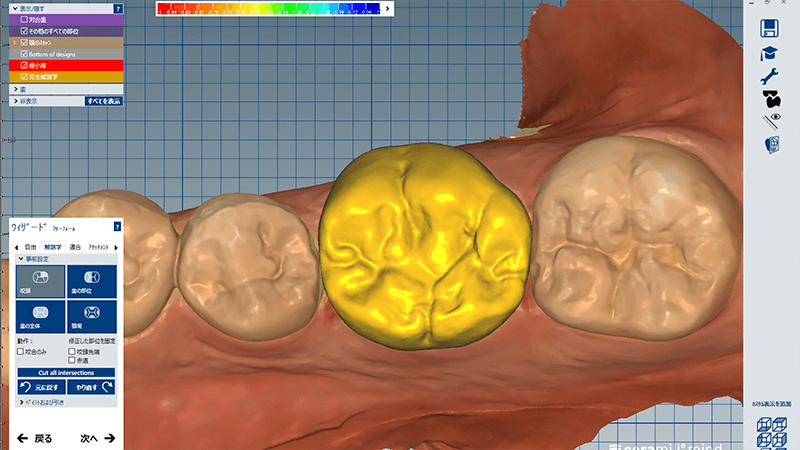
Task: Click the crossed-out eye visibility icon
Action: tap(770, 121)
